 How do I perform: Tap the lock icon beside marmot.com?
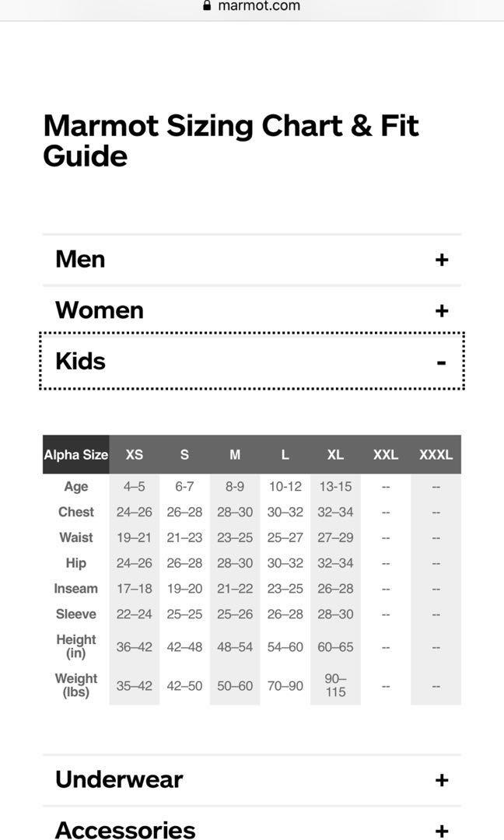pyautogui.click(x=207, y=5)
